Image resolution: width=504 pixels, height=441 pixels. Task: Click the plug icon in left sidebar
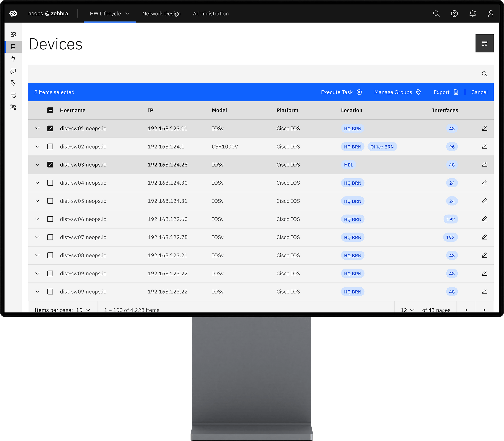[13, 59]
